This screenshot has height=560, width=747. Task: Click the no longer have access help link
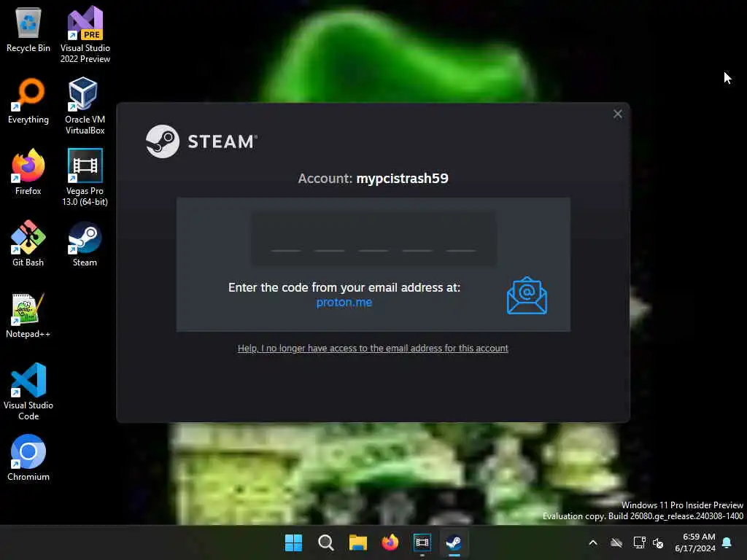tap(373, 348)
